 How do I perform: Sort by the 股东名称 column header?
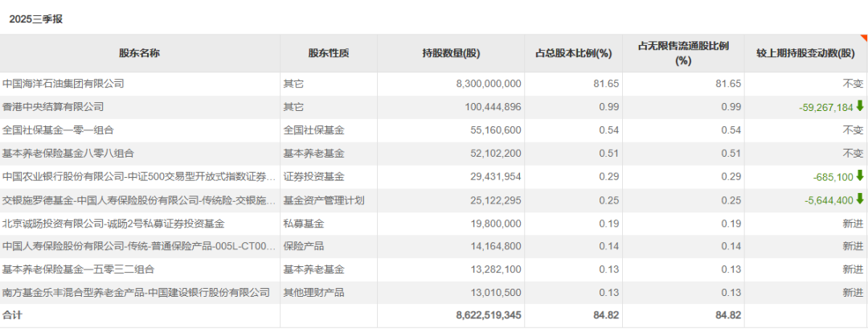[139, 53]
